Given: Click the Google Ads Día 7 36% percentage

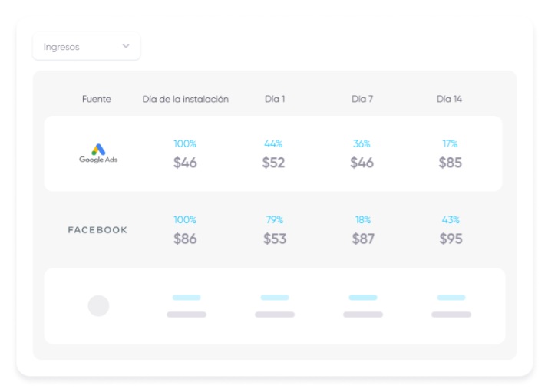Looking at the screenshot, I should [x=362, y=143].
